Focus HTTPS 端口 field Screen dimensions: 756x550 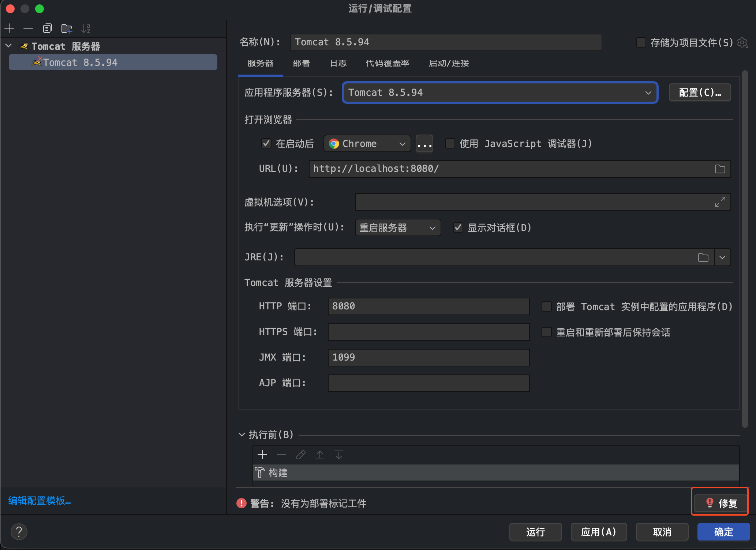(x=428, y=332)
